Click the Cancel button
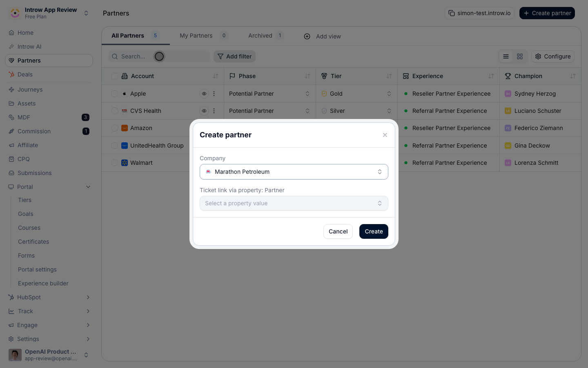Image resolution: width=588 pixels, height=368 pixels. point(338,231)
